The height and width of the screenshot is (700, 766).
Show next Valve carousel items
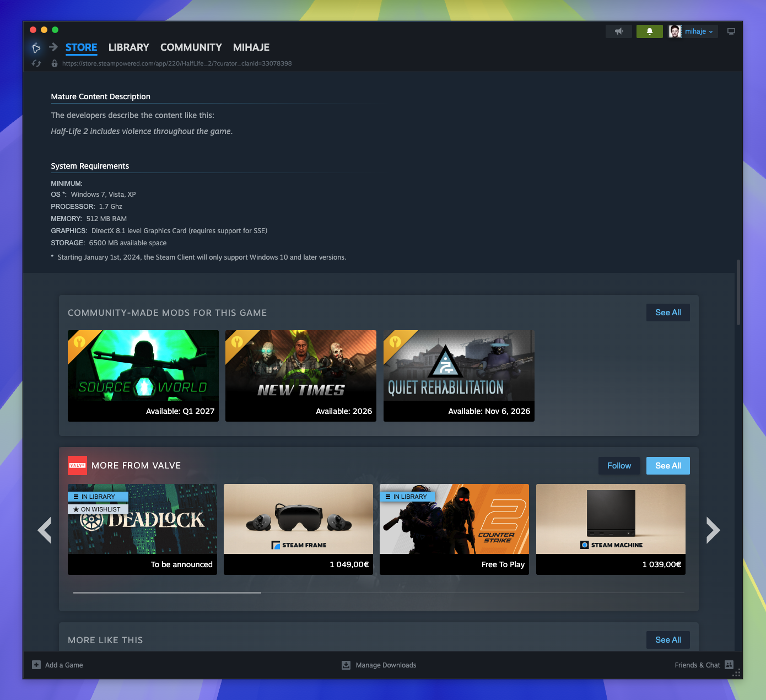713,530
